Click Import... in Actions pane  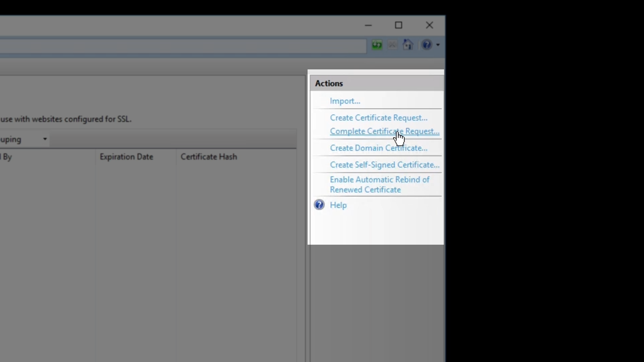[x=345, y=101]
